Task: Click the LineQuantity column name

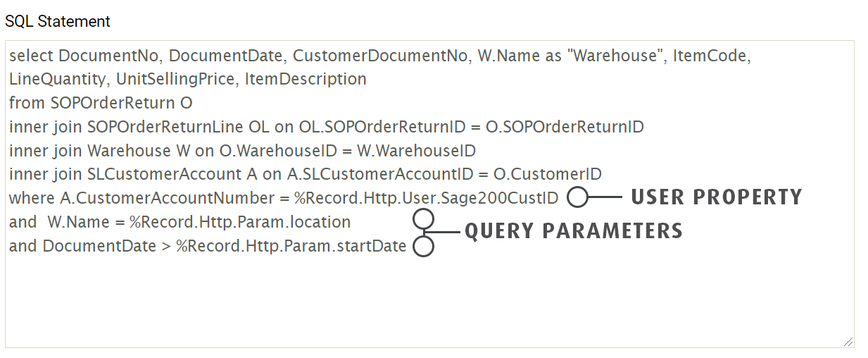Action: pyautogui.click(x=58, y=79)
